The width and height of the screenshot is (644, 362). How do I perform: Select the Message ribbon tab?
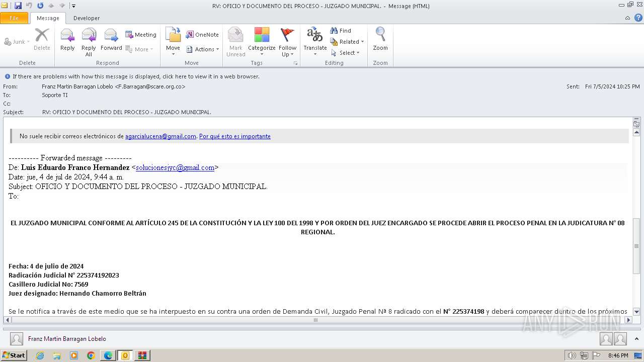(48, 18)
